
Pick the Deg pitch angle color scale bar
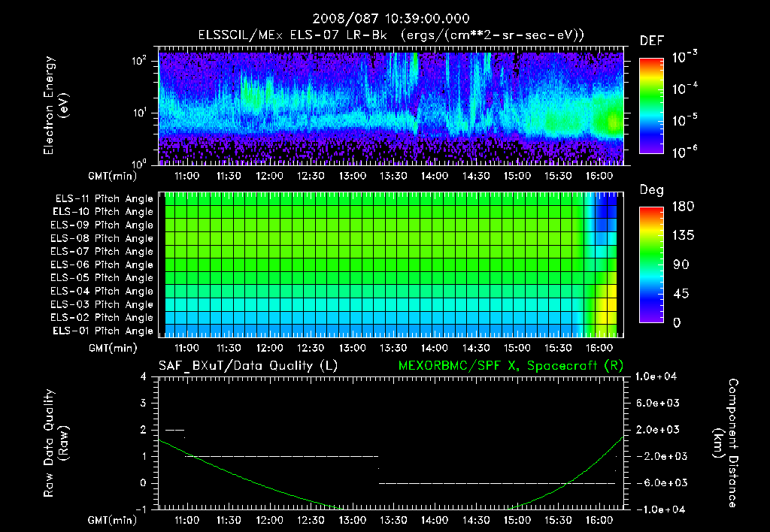point(651,265)
